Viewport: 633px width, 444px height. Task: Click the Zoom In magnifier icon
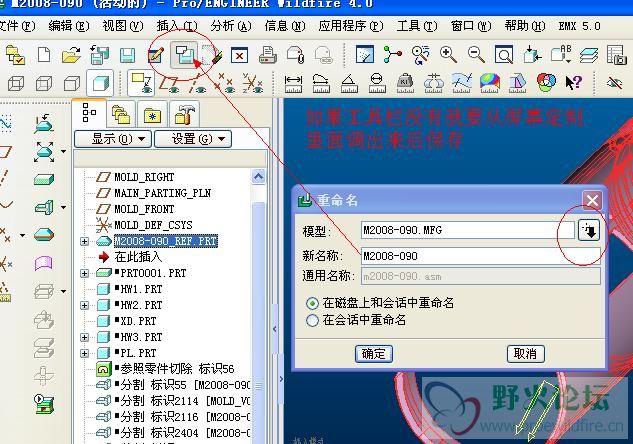coord(448,54)
